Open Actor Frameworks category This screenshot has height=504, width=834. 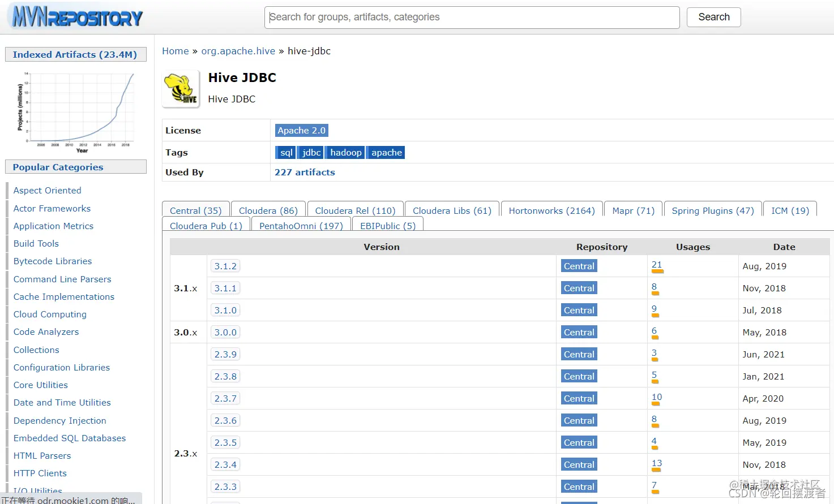52,208
